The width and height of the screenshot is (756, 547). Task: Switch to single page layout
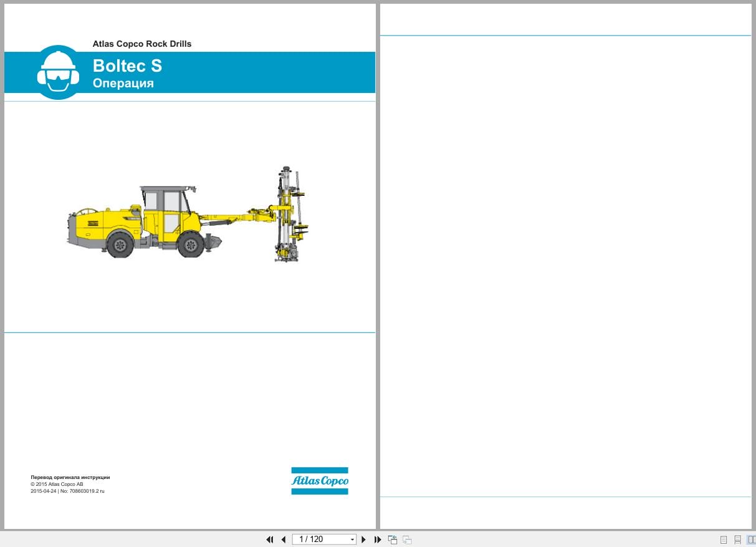click(x=724, y=540)
